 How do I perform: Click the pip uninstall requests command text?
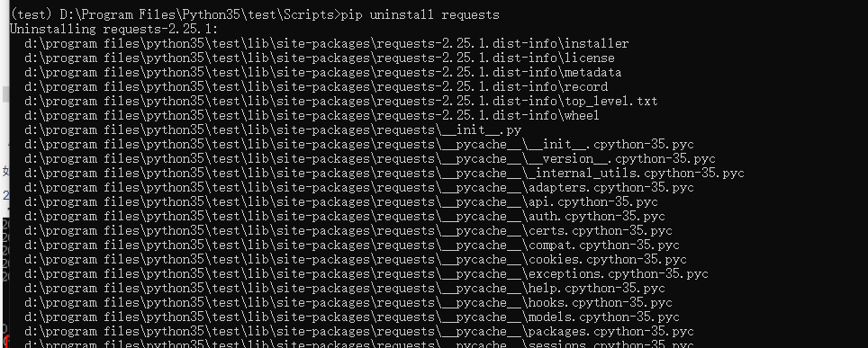(420, 15)
